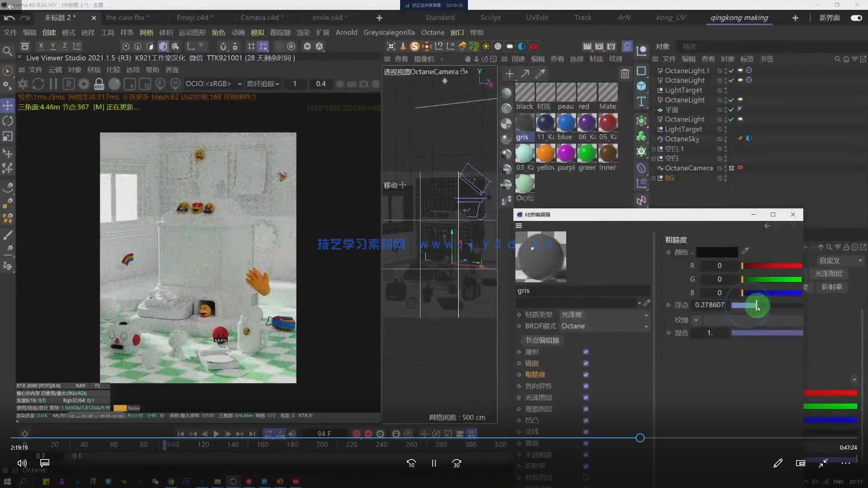Open the Live Viewer settings gear
This screenshot has width=868, height=488.
84,84
